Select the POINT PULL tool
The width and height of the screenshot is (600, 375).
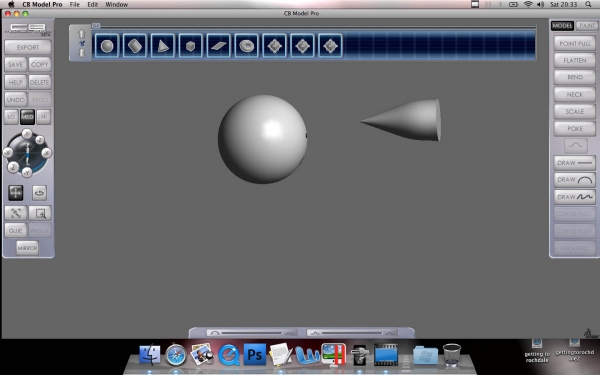[575, 43]
